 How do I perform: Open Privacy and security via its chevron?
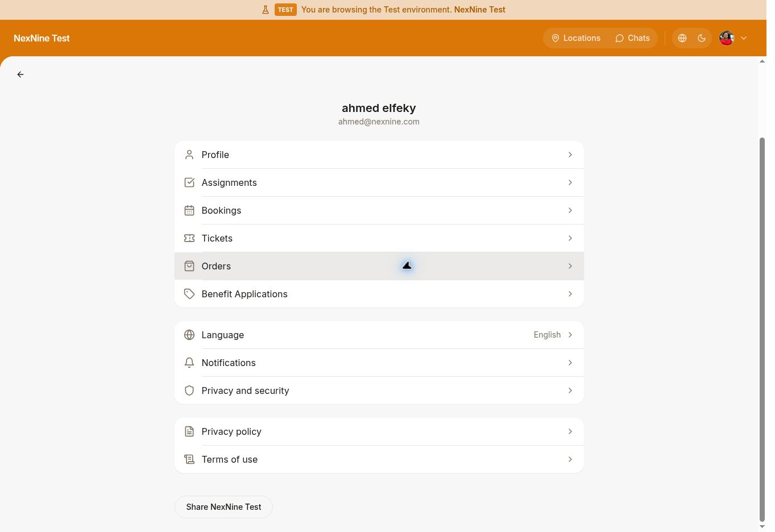[x=570, y=390]
